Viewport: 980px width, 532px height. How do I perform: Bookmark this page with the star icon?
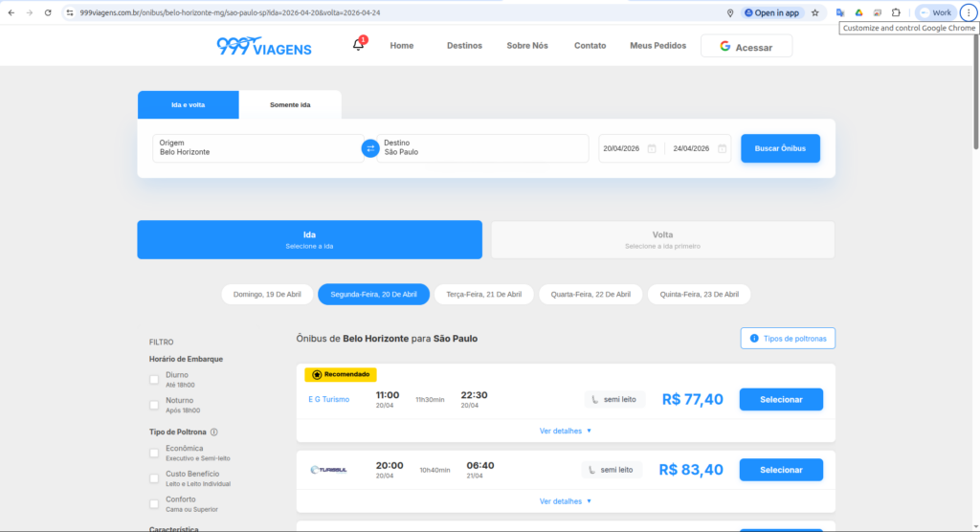pos(815,12)
